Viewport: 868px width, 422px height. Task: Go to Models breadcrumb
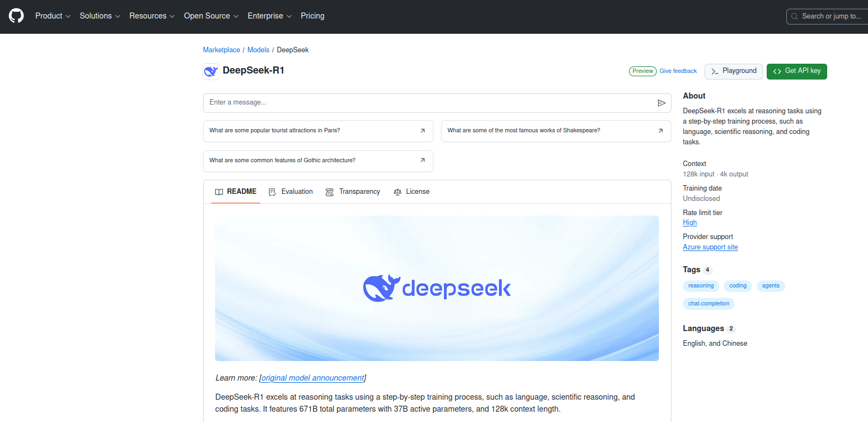coord(259,50)
